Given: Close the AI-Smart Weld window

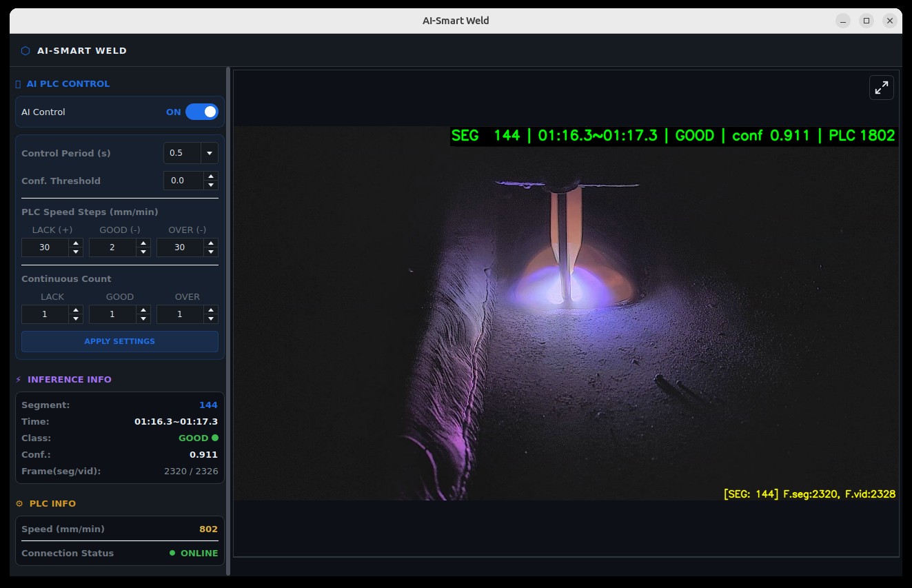Looking at the screenshot, I should click(x=890, y=21).
